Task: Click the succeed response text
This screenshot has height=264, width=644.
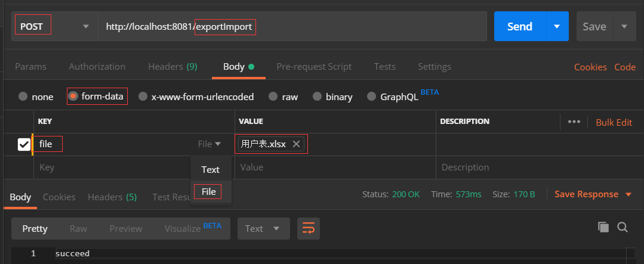Action: [x=73, y=254]
